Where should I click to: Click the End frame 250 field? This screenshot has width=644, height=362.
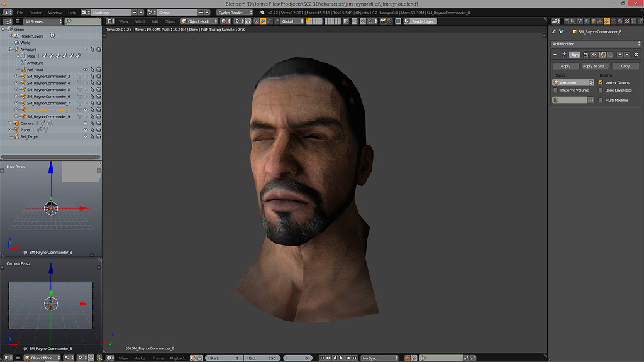(262, 358)
